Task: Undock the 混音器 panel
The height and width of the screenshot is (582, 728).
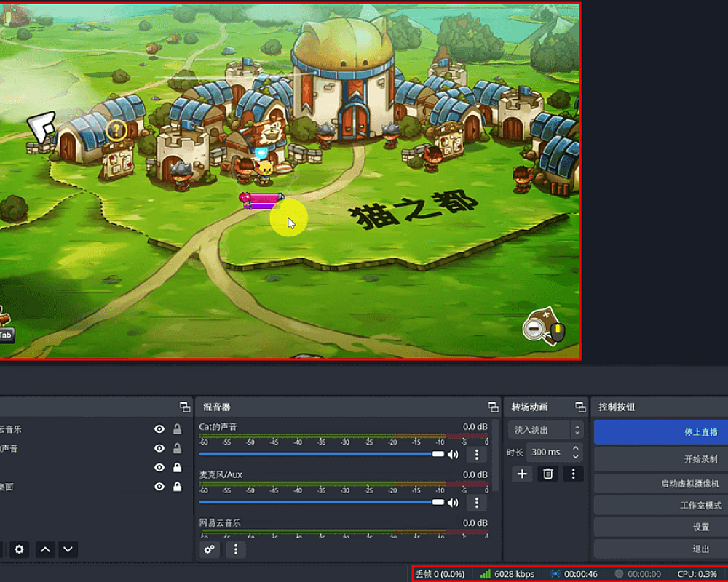Action: 493,407
